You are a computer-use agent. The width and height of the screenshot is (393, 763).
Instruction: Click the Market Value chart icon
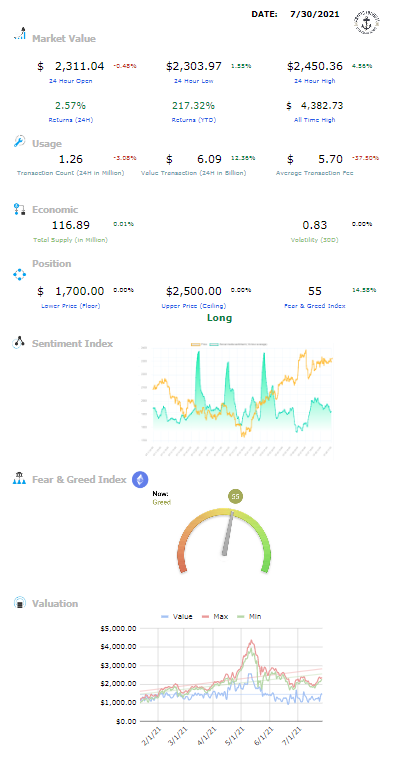pyautogui.click(x=19, y=34)
